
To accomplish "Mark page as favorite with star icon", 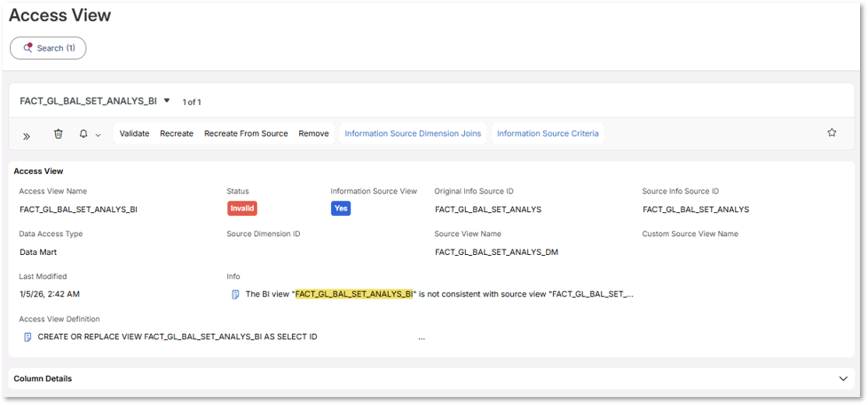I will pyautogui.click(x=832, y=132).
